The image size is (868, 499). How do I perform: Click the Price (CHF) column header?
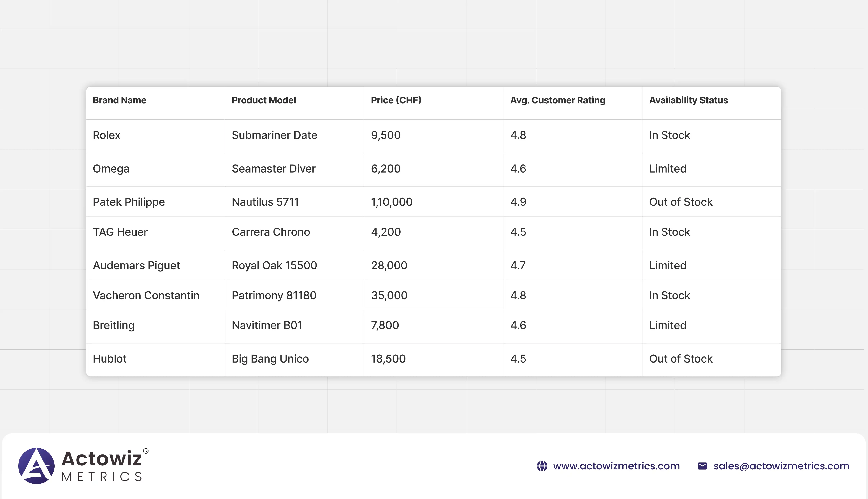click(396, 100)
